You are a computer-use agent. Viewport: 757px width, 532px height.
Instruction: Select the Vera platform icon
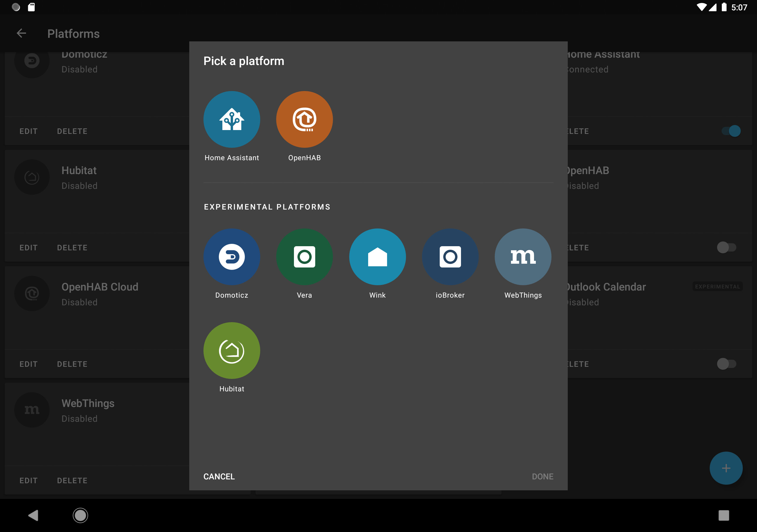[304, 257]
